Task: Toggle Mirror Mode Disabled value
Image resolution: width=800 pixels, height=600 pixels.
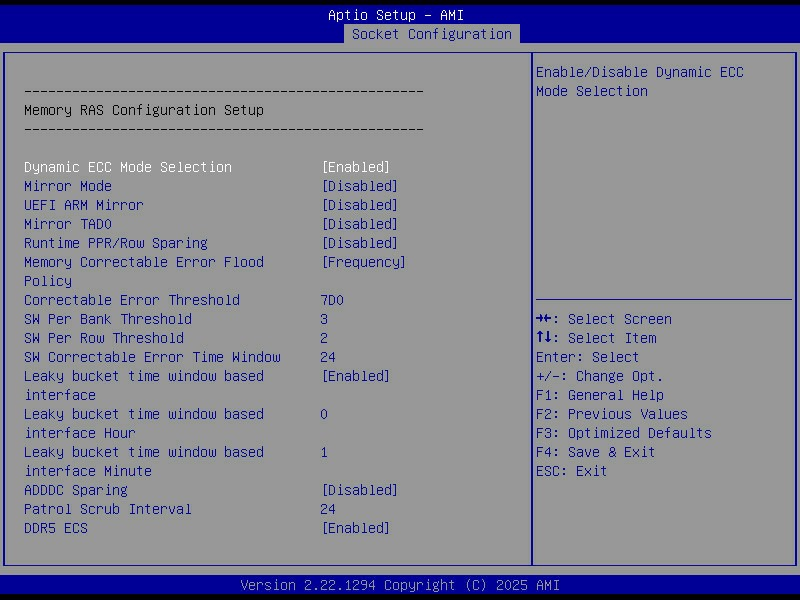Action: 359,186
